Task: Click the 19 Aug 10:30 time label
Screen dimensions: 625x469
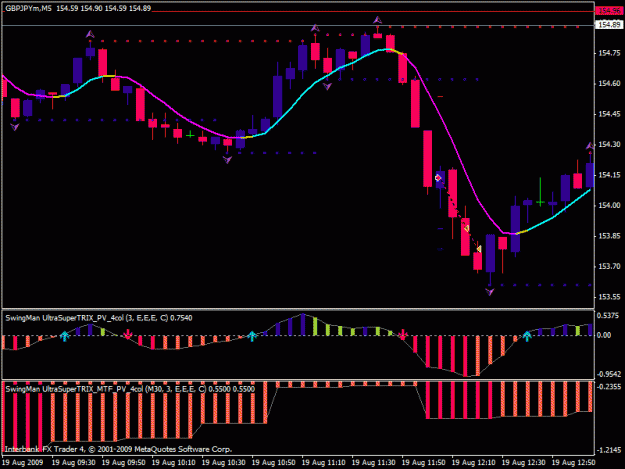Action: (224, 463)
